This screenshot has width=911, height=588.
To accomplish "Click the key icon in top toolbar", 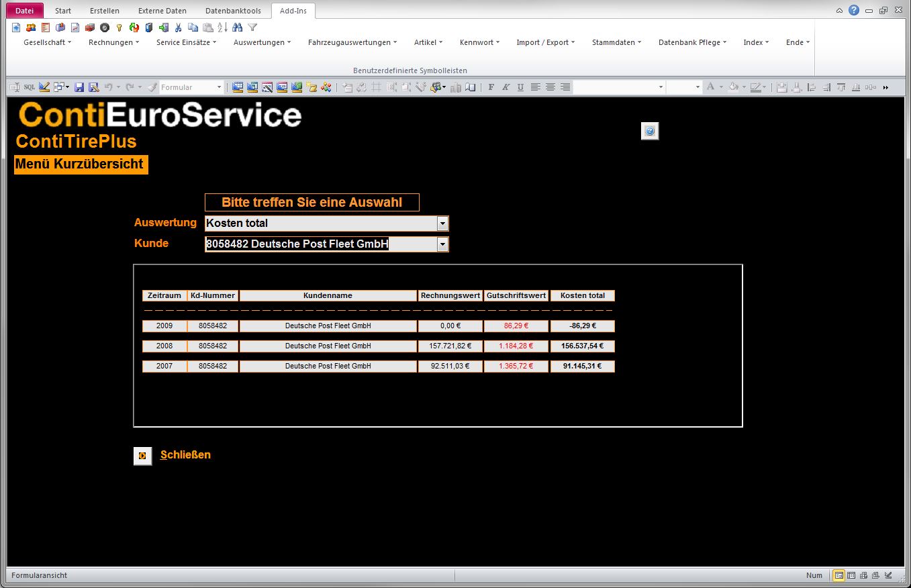I will (119, 28).
